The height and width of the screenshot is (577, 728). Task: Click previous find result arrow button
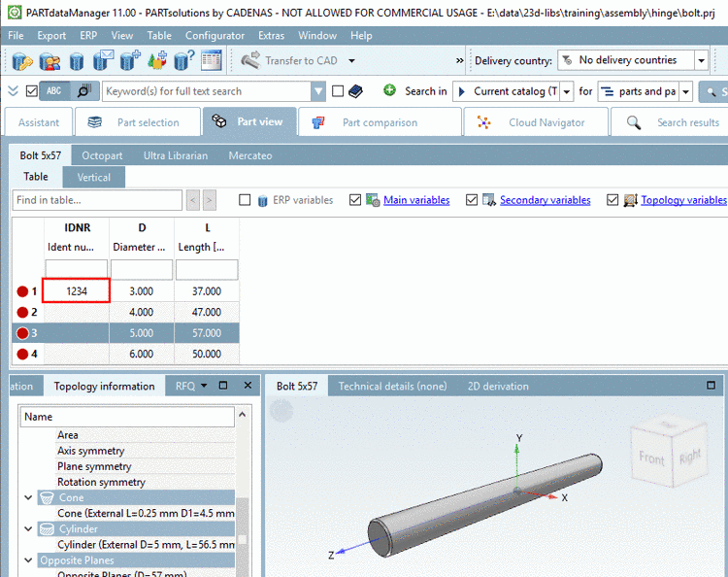point(193,200)
